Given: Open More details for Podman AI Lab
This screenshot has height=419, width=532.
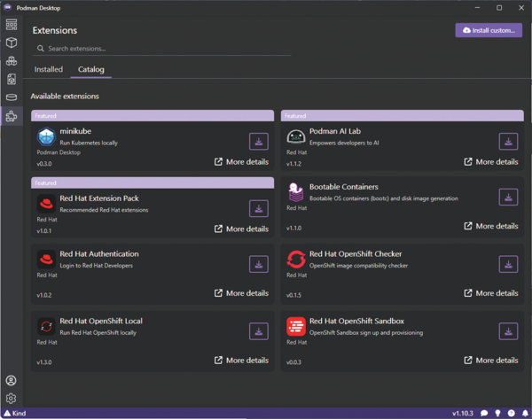Looking at the screenshot, I should tap(491, 162).
